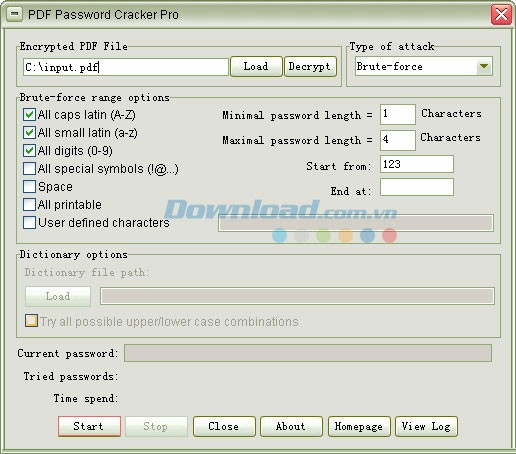Open the About dialog
Screen dimensions: 516x454
291,426
